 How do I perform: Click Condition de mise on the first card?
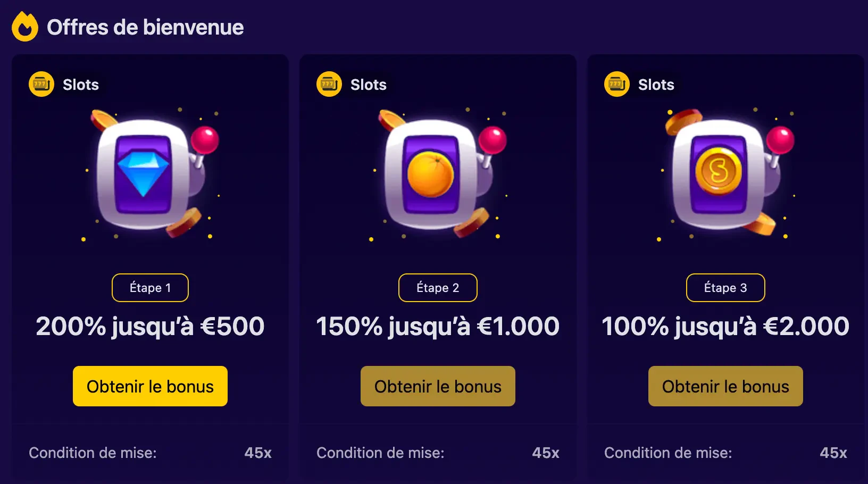tap(93, 453)
